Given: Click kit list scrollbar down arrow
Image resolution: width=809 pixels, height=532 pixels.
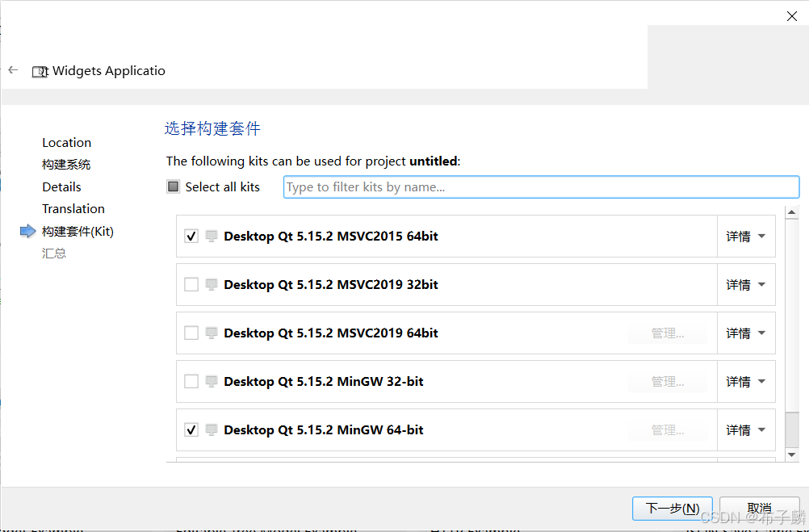Looking at the screenshot, I should 792,455.
